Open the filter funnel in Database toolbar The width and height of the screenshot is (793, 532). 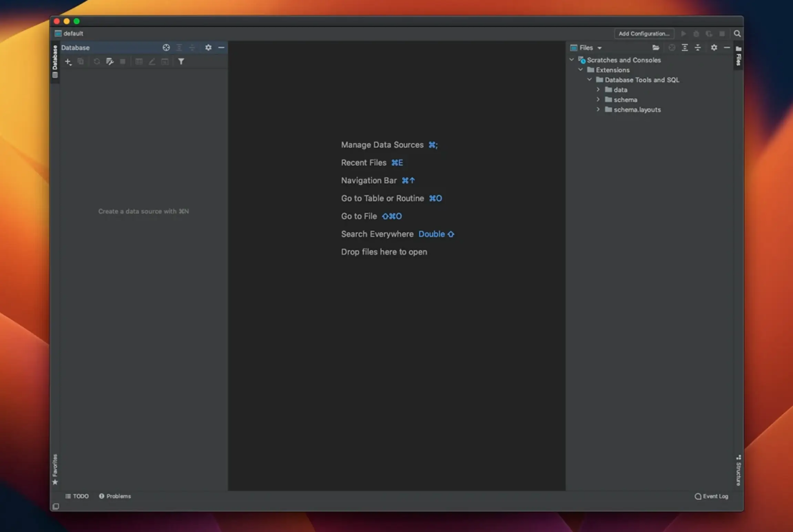point(181,62)
